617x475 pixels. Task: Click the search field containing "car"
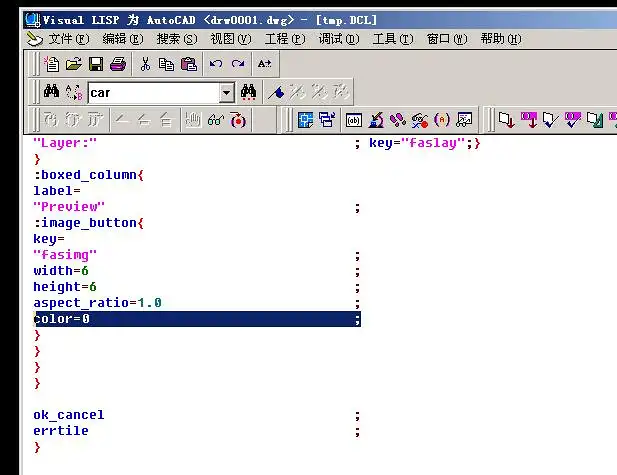pos(153,93)
